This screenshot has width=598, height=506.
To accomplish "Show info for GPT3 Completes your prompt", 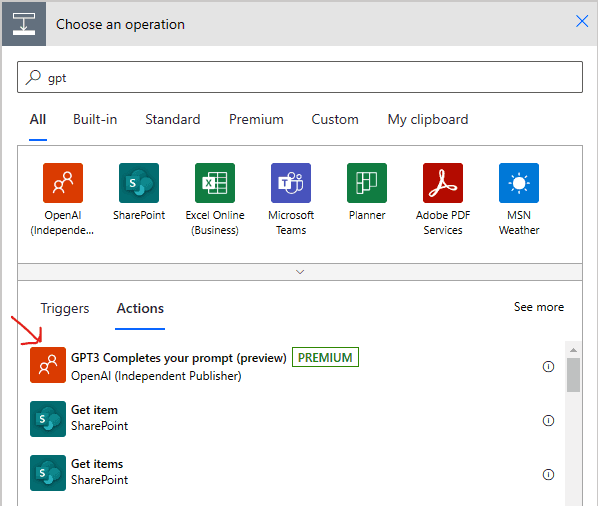I will coord(548,366).
